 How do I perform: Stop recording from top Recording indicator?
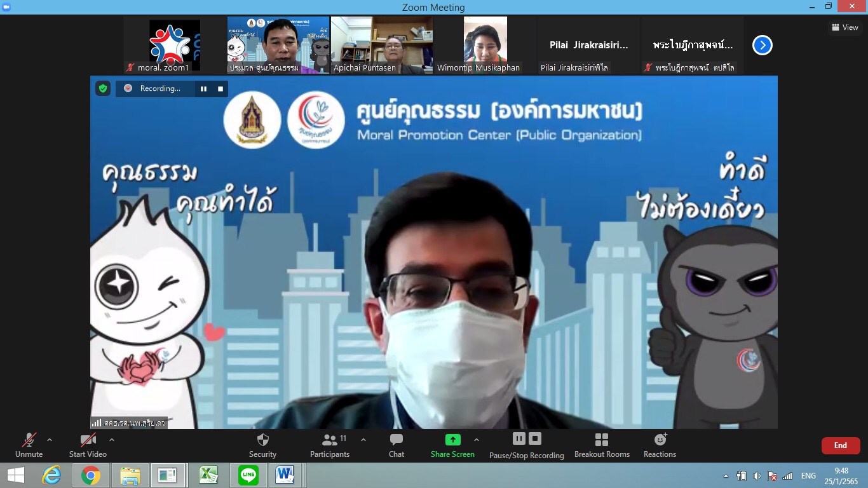point(220,89)
